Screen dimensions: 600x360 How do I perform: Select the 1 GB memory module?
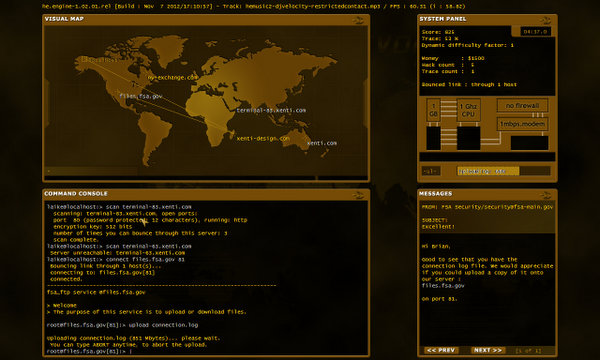tap(433, 110)
